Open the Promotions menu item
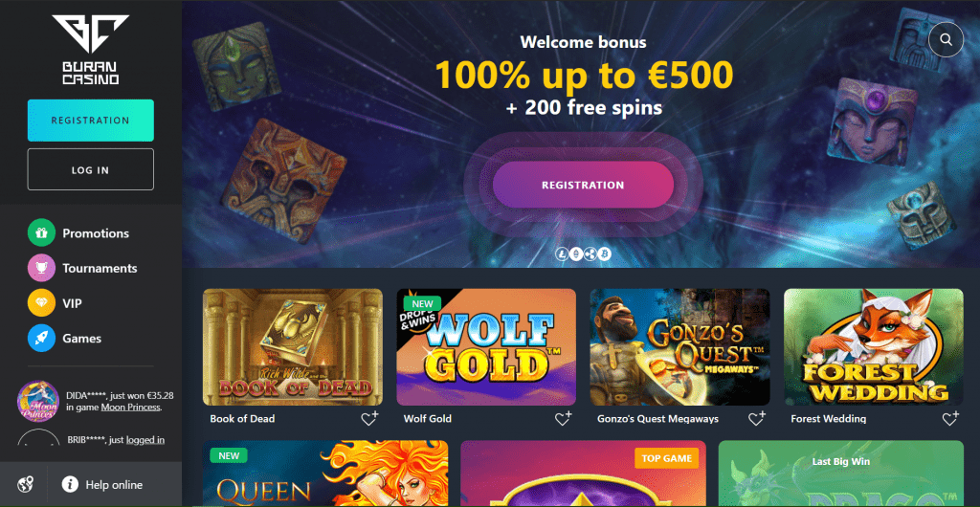The width and height of the screenshot is (980, 507). pos(96,233)
